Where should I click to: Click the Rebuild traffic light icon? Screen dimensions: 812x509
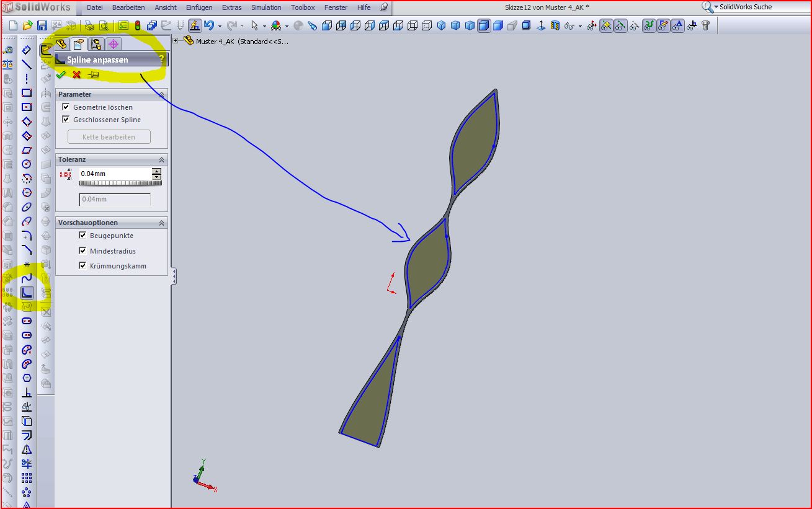(x=137, y=25)
